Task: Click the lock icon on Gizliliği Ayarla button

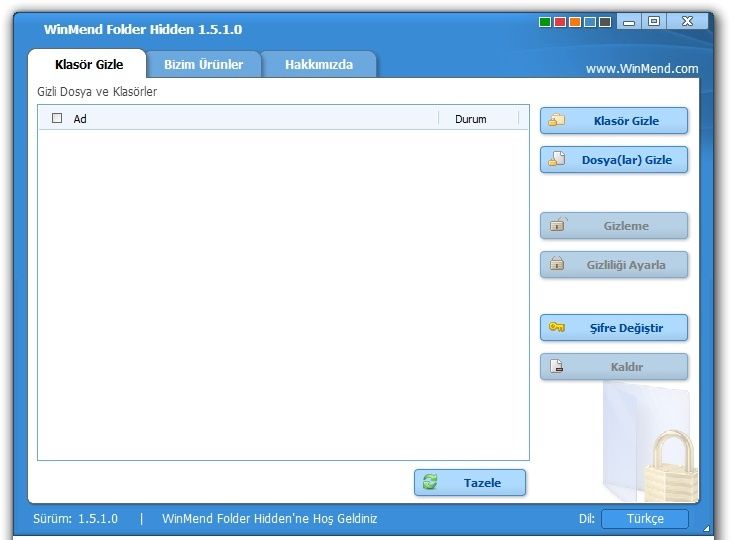Action: tap(557, 263)
